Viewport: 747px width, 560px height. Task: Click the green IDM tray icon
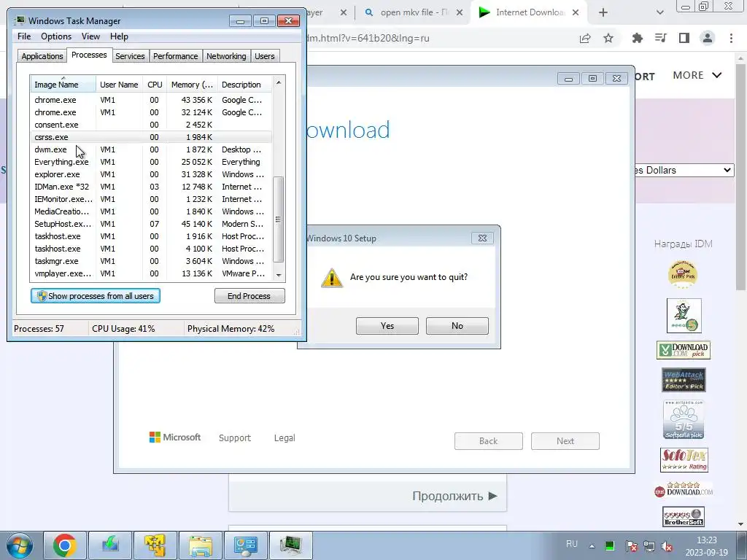point(610,545)
